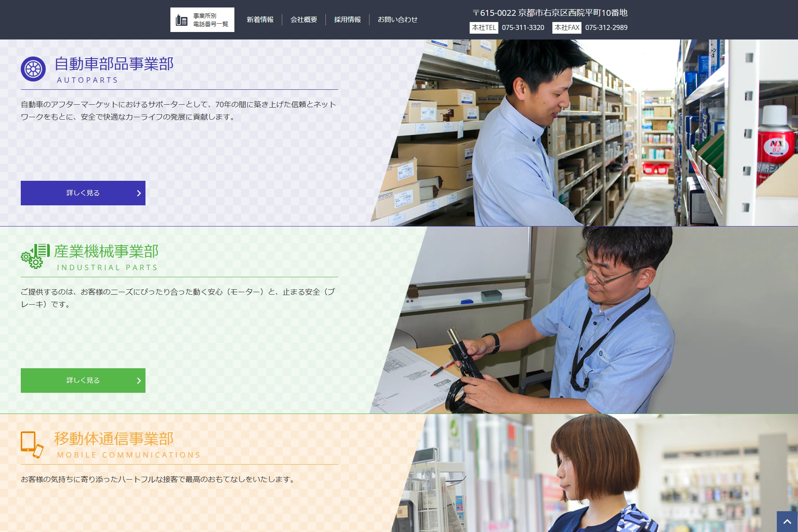Screen dimensions: 798x532
Task: Click arrow on green 詳しく見る button
Action: point(139,381)
